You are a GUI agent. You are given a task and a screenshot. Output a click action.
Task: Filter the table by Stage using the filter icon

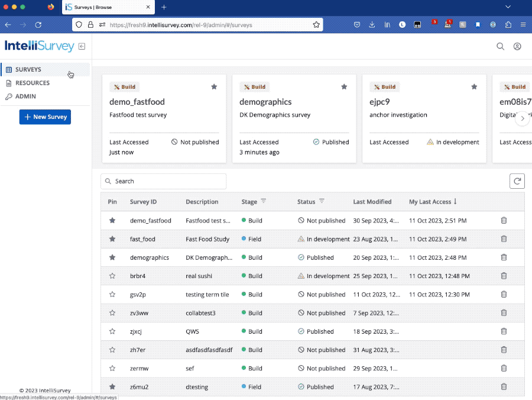(x=263, y=201)
